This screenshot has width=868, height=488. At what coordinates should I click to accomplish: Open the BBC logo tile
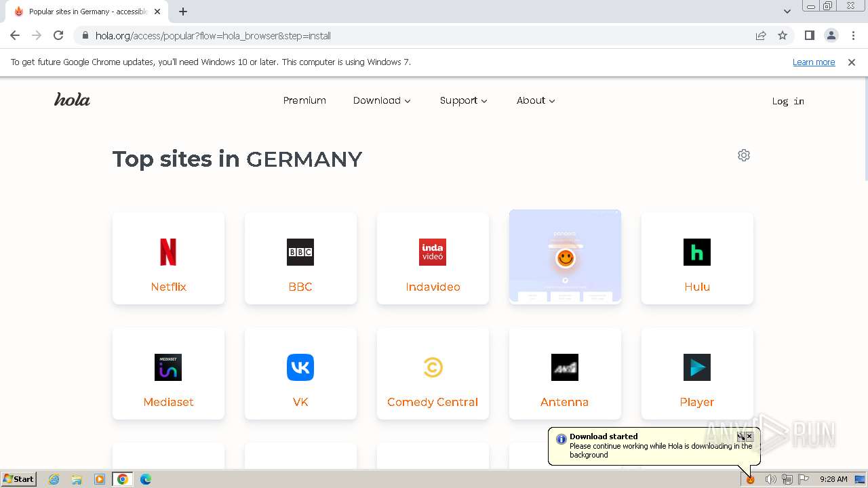point(300,252)
